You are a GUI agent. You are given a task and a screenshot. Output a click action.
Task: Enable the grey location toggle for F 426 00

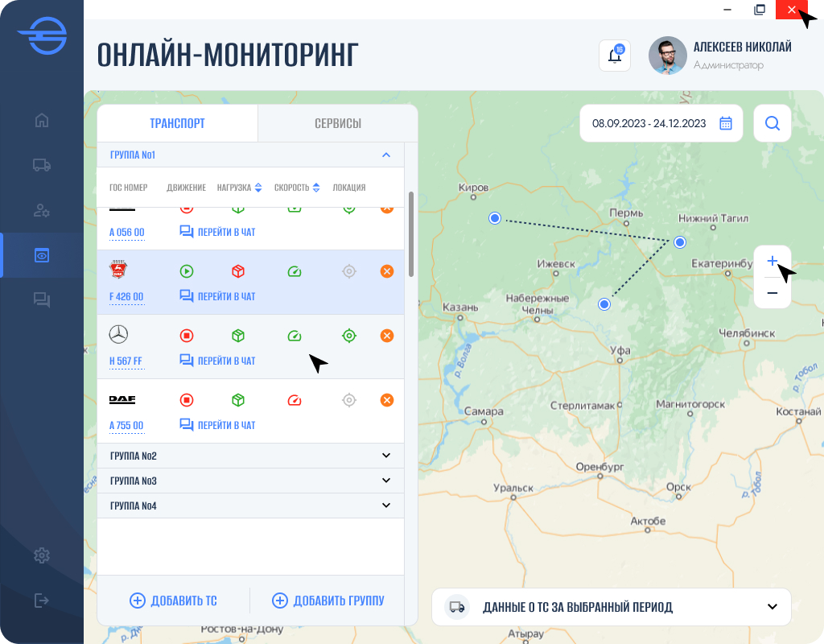(349, 270)
